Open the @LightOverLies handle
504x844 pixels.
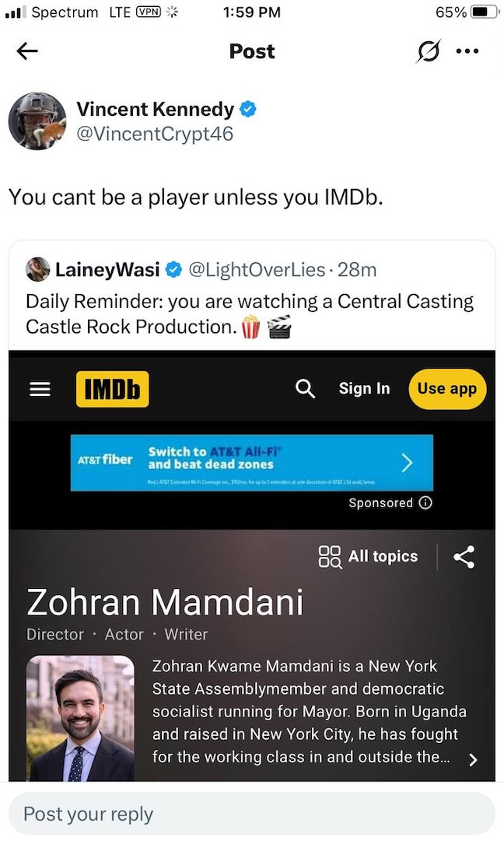[x=257, y=270]
